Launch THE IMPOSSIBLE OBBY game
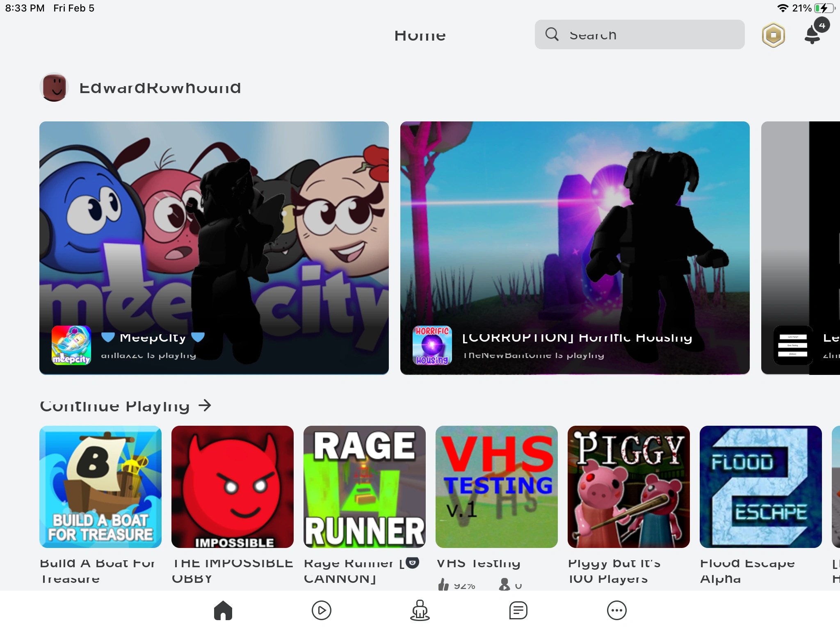 (233, 487)
